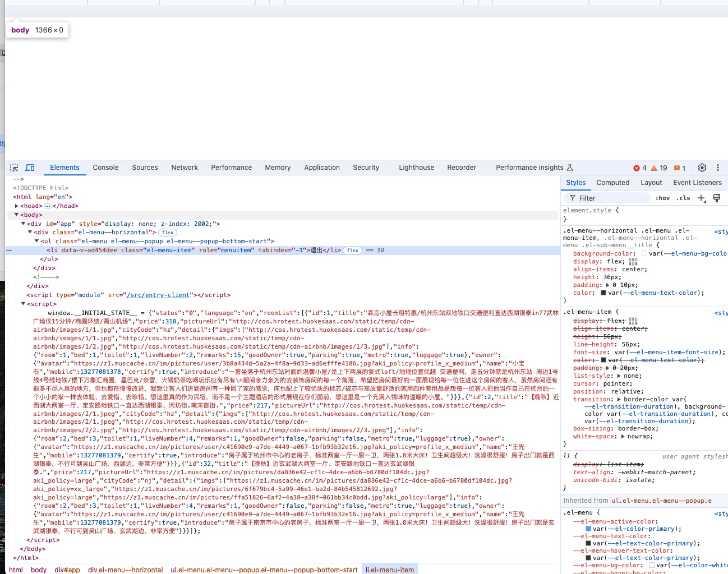Viewport: 728px width, 574px height.
Task: Switch to the Network tab
Action: click(185, 168)
